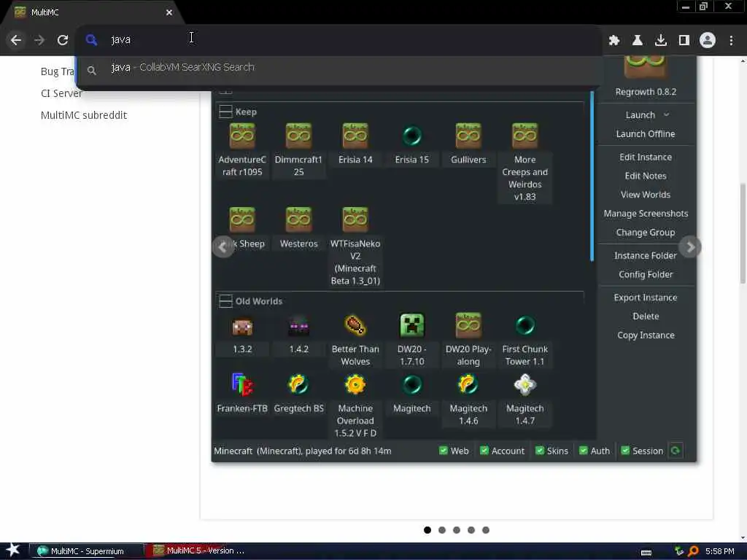This screenshot has width=747, height=560.
Task: Select the First Chunk Tower 1.1 icon
Action: point(525,326)
